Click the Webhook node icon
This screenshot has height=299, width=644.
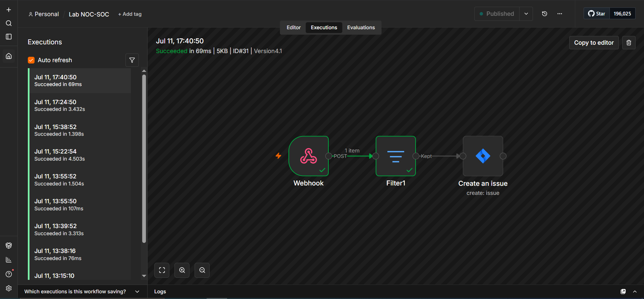309,156
